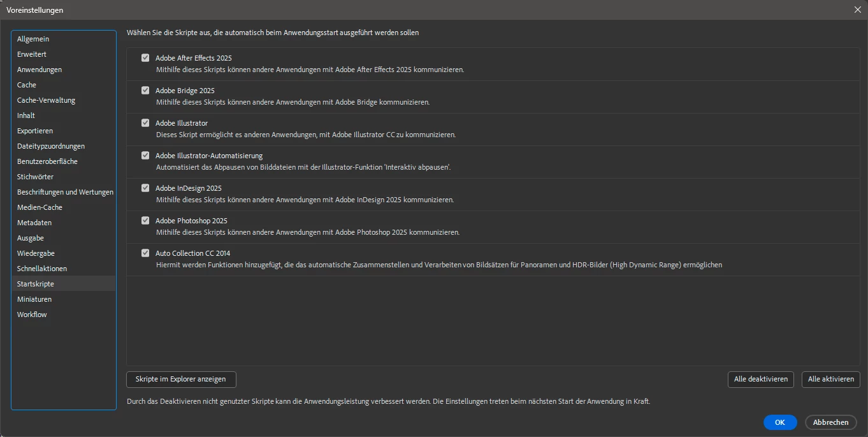
Task: Click the Adobe InDesign 2025 script name
Action: tap(189, 188)
